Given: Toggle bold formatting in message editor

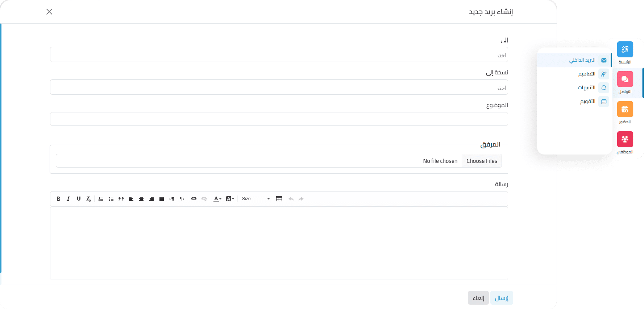Looking at the screenshot, I should 58,199.
